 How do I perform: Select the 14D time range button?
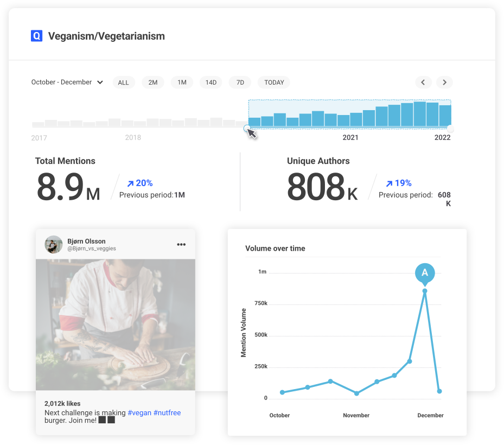[211, 82]
